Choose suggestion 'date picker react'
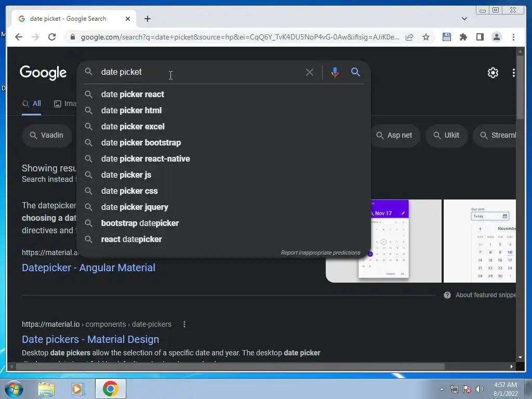This screenshot has width=532, height=399. click(224, 95)
